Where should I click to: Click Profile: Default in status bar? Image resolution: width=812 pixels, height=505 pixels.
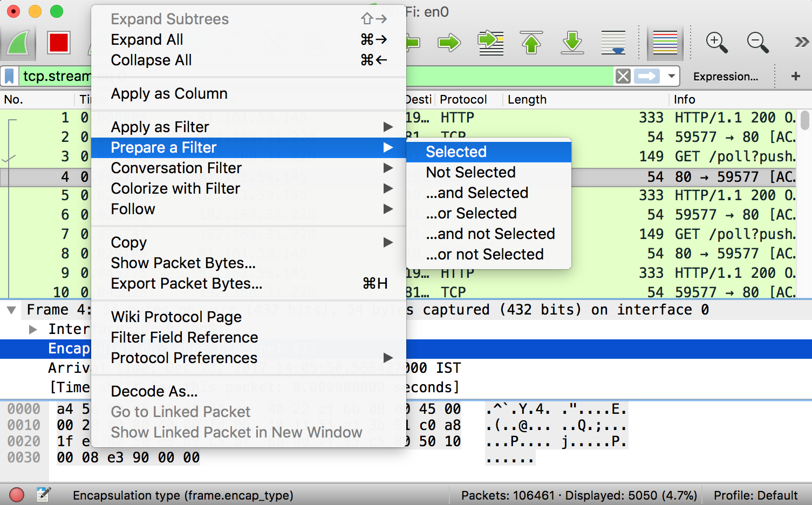click(x=755, y=495)
